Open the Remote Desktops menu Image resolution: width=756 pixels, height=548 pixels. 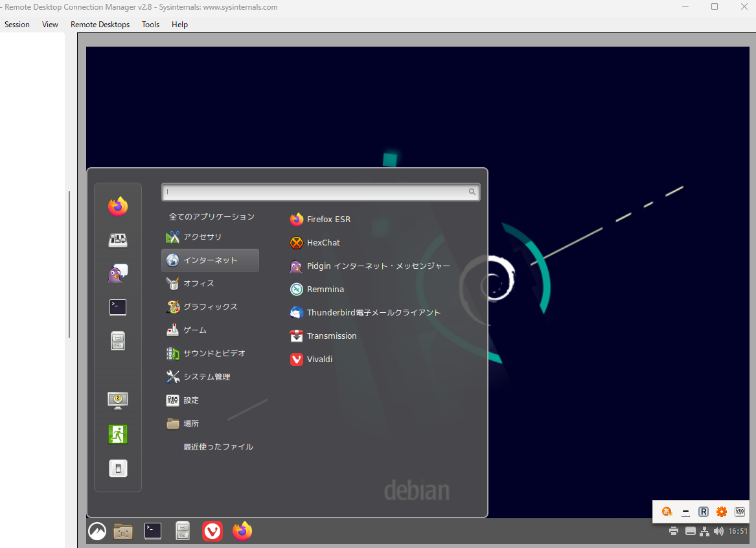point(100,25)
